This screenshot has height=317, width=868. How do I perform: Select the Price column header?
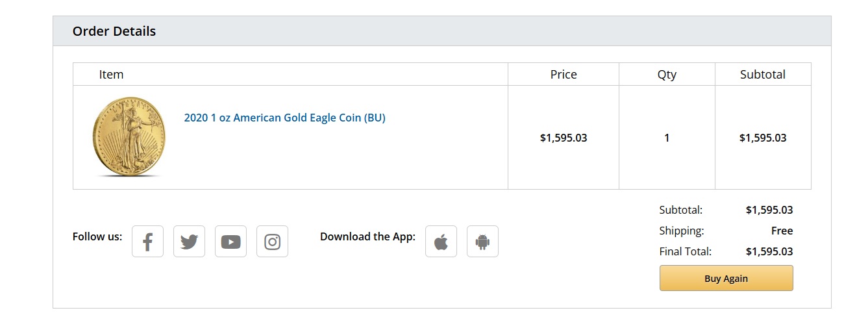(563, 75)
